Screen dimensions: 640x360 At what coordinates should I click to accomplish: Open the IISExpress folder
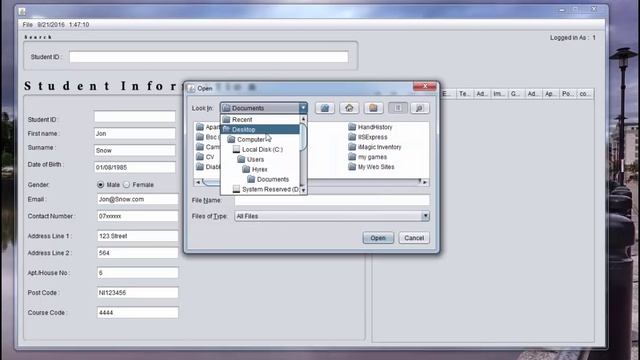coord(368,137)
